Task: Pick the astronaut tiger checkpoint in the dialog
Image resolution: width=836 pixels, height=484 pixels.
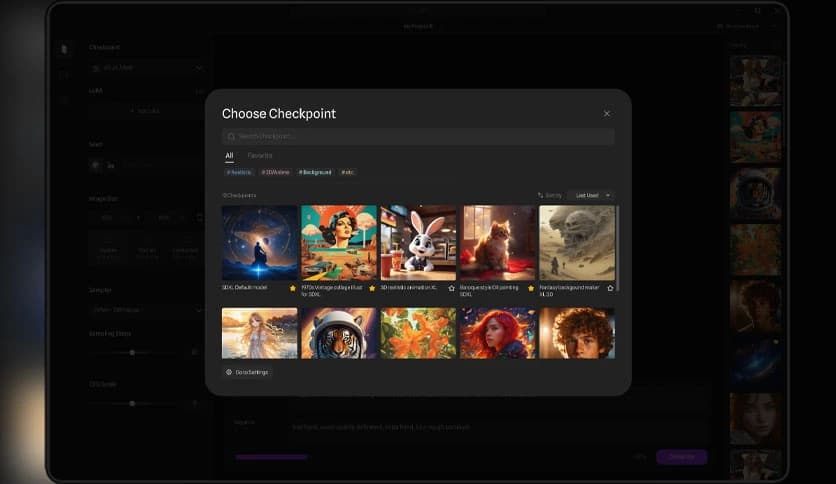Action: (x=339, y=333)
